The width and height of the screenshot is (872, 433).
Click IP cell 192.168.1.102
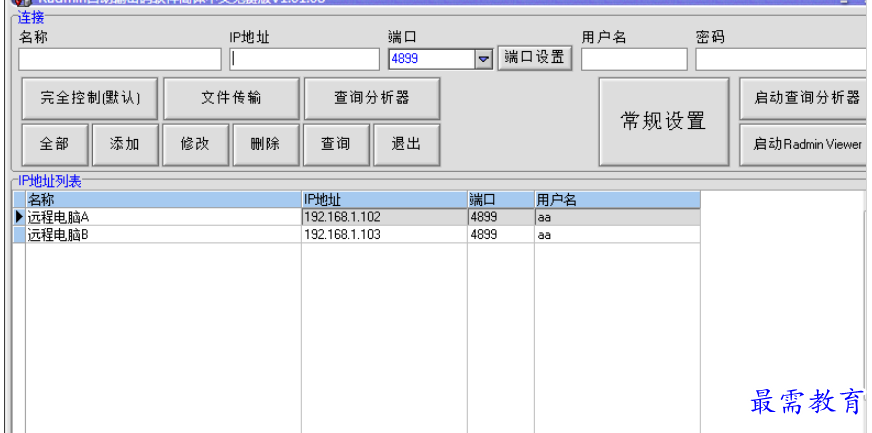385,217
